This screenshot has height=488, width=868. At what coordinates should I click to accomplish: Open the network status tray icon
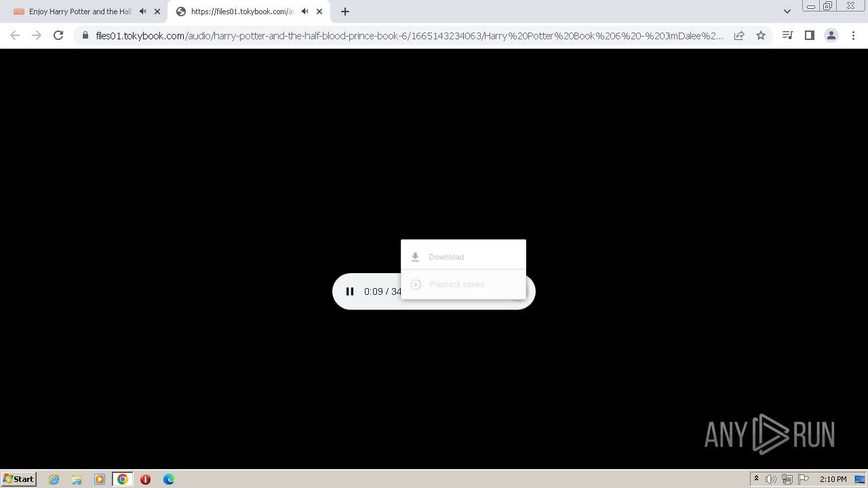787,479
